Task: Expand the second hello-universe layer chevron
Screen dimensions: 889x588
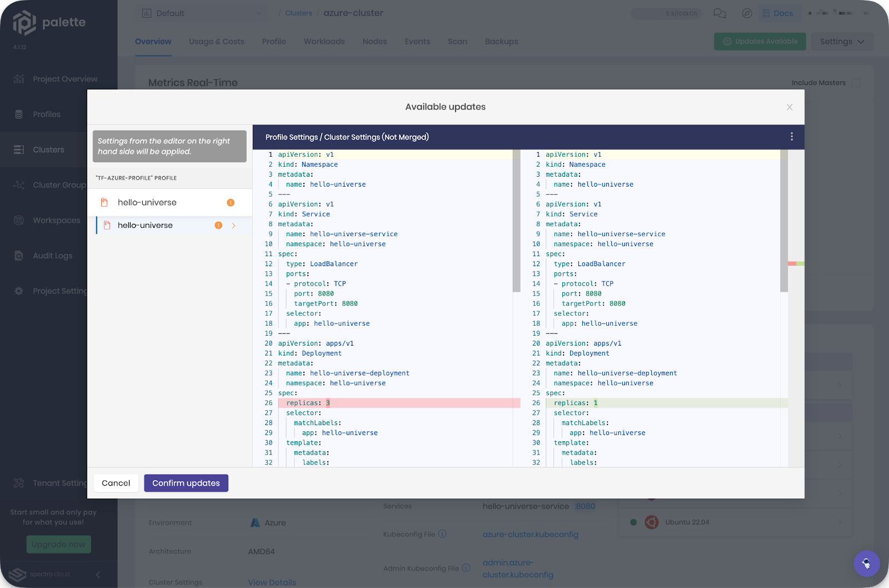Action: pyautogui.click(x=233, y=226)
